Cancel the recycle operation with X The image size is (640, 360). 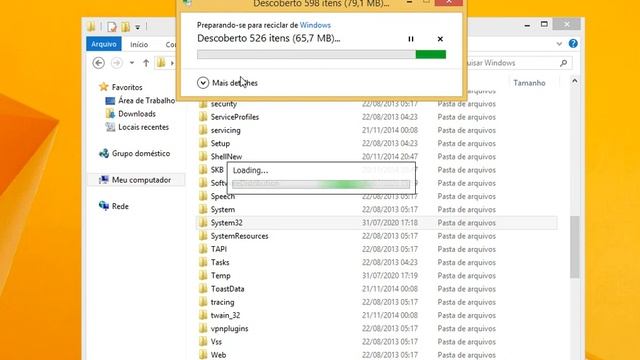[440, 39]
